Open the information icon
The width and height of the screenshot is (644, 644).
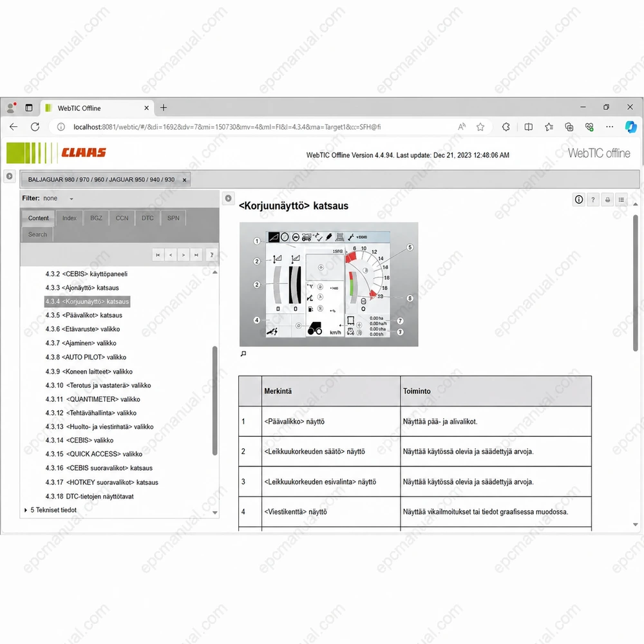[579, 200]
